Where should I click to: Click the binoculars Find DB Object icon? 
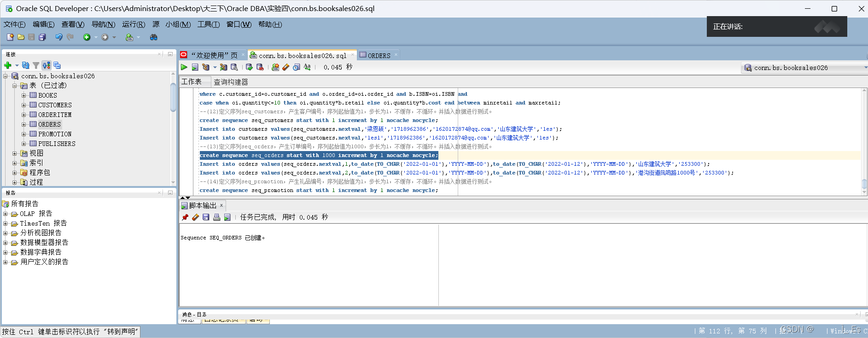click(x=154, y=37)
